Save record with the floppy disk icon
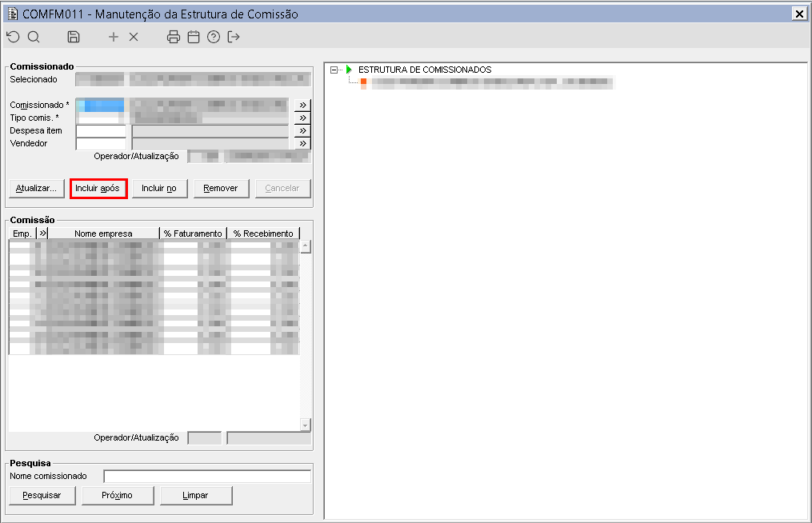The image size is (812, 523). [x=74, y=37]
